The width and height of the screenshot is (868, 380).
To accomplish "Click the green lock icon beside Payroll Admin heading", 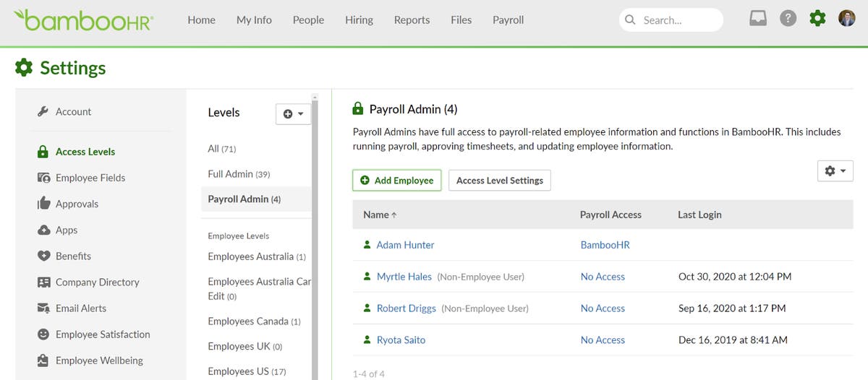I will (x=357, y=109).
